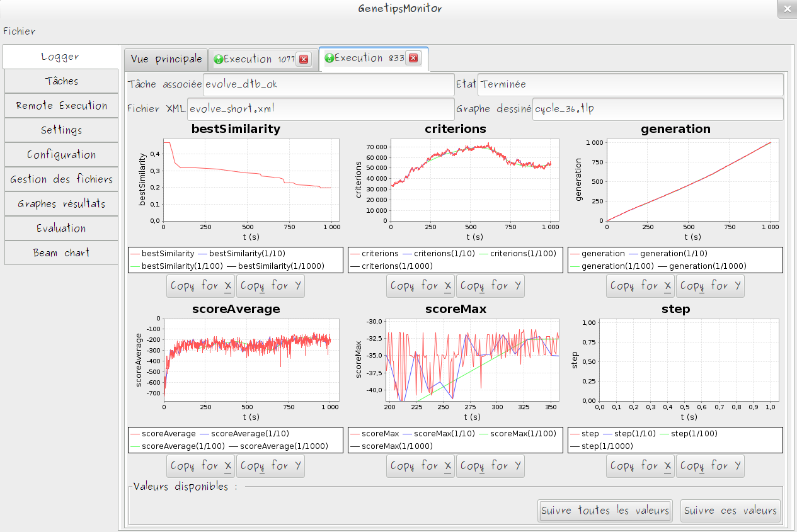Click the Graphe dessiné field cycle_36.tlp
Viewport: 797px width, 532px height.
point(658,109)
